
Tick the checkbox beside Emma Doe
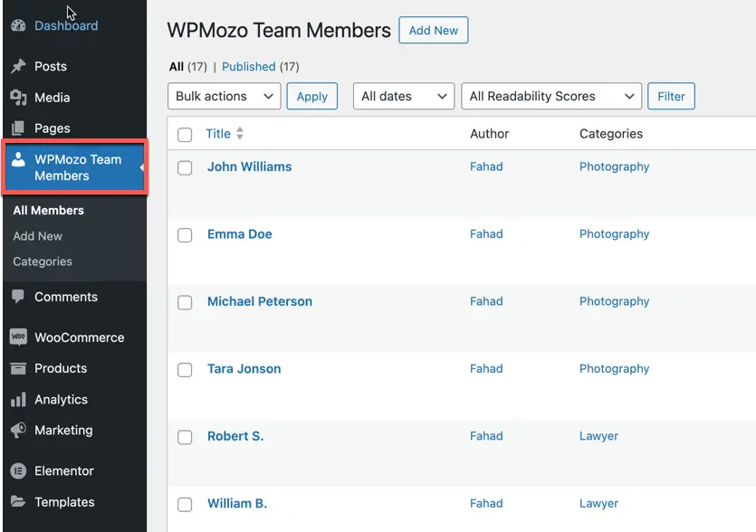coord(185,235)
